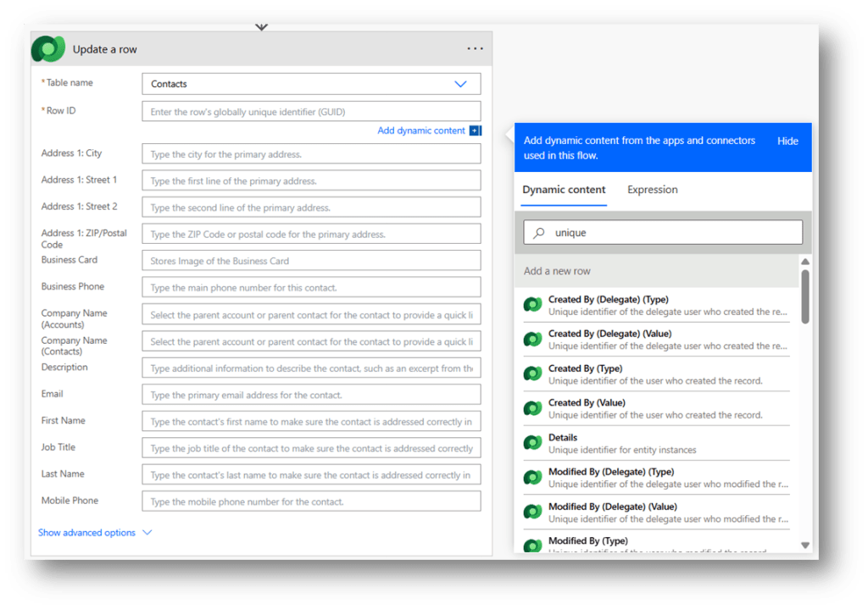The width and height of the screenshot is (868, 609).
Task: Select the Dynamic content tab
Action: 564,190
